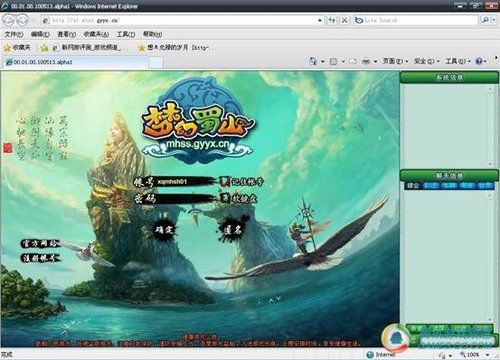
Task: Open the 帮助(H) menu
Action: pos(152,34)
